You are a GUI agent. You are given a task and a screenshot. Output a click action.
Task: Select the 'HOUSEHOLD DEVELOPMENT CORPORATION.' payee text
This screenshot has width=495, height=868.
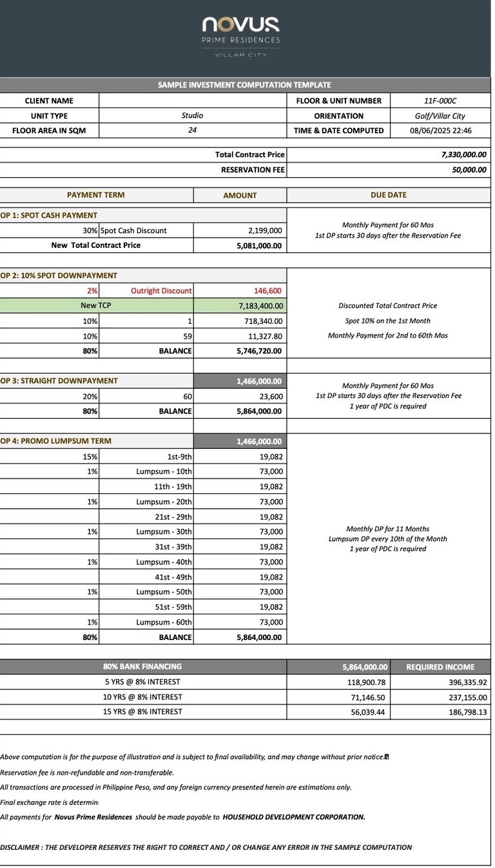point(294,817)
